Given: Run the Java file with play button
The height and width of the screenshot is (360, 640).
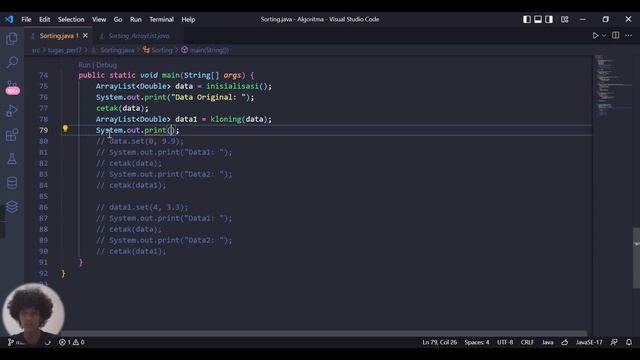Looking at the screenshot, I should click(x=595, y=36).
